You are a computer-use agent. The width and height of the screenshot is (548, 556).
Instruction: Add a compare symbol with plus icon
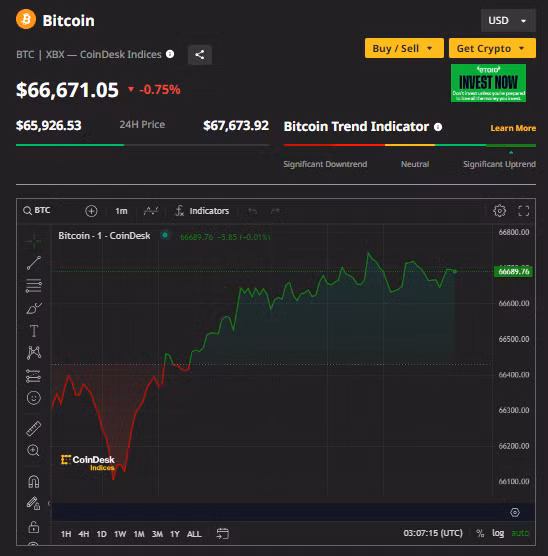[x=91, y=211]
